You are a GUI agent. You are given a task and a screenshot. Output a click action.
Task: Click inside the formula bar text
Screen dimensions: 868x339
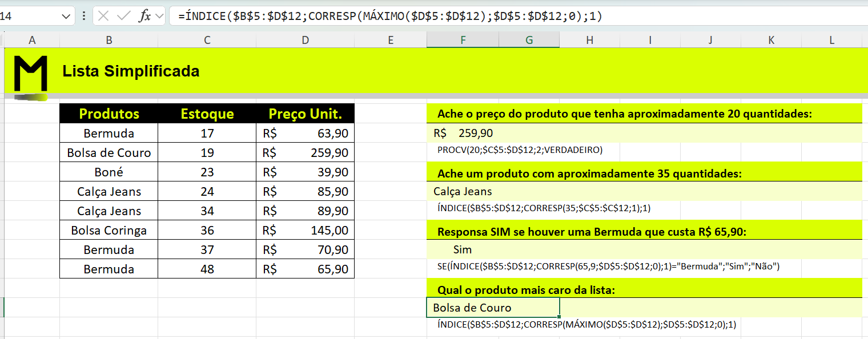pos(390,17)
